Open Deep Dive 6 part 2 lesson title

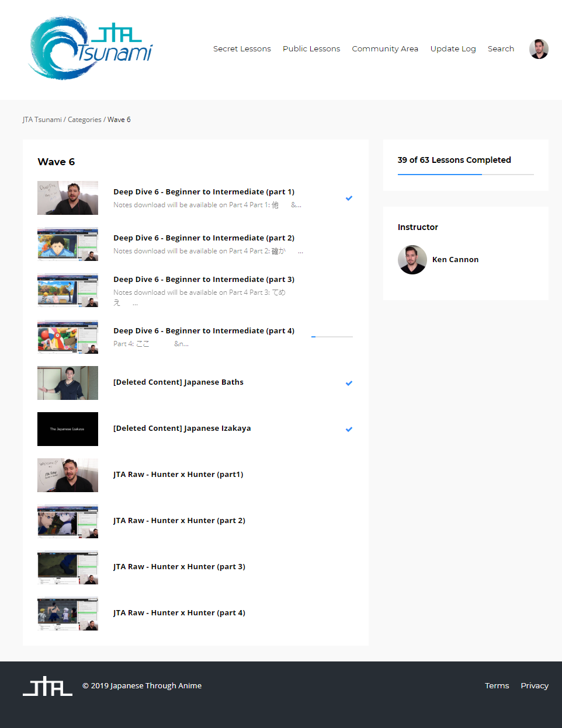204,238
